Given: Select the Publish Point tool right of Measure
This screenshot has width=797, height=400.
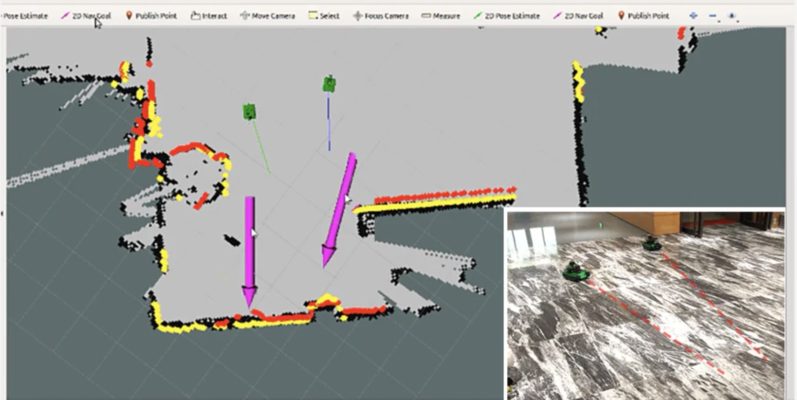Looking at the screenshot, I should (643, 16).
